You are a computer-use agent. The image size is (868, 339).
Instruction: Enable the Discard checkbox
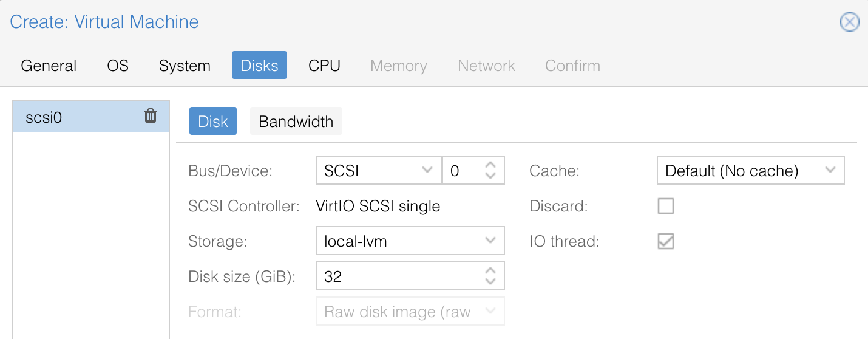click(x=666, y=206)
